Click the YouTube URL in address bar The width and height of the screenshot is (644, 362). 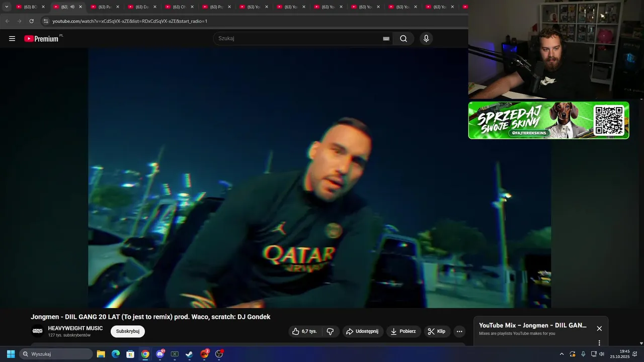tap(130, 21)
